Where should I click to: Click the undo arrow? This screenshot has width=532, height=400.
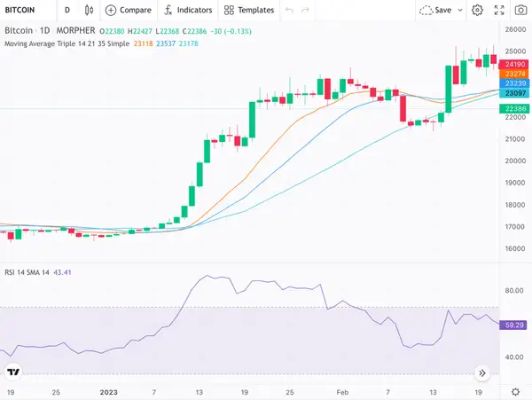point(289,10)
